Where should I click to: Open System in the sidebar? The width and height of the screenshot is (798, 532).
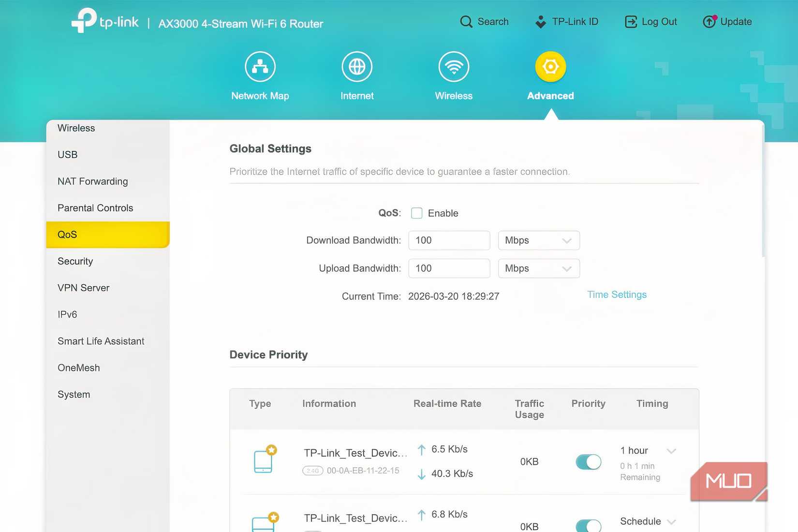tap(108, 394)
